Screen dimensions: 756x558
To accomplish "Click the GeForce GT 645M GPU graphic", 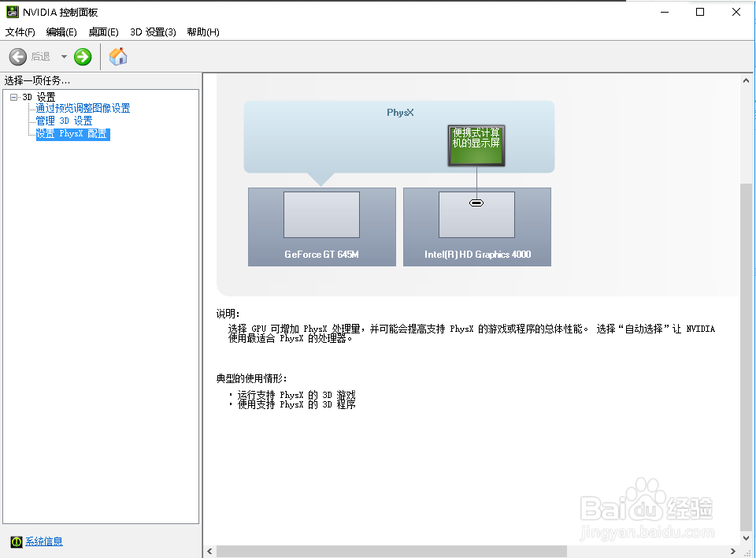I will (x=321, y=226).
